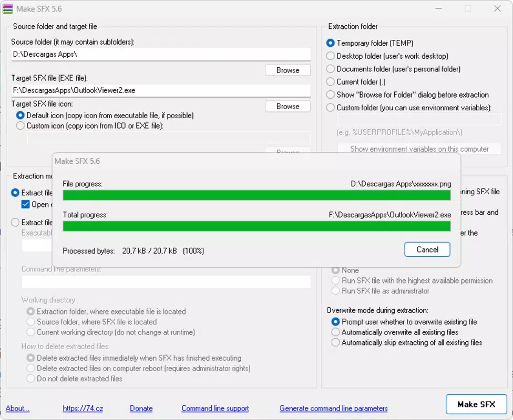Open the Donate link
This screenshot has width=513, height=420.
pyautogui.click(x=141, y=408)
